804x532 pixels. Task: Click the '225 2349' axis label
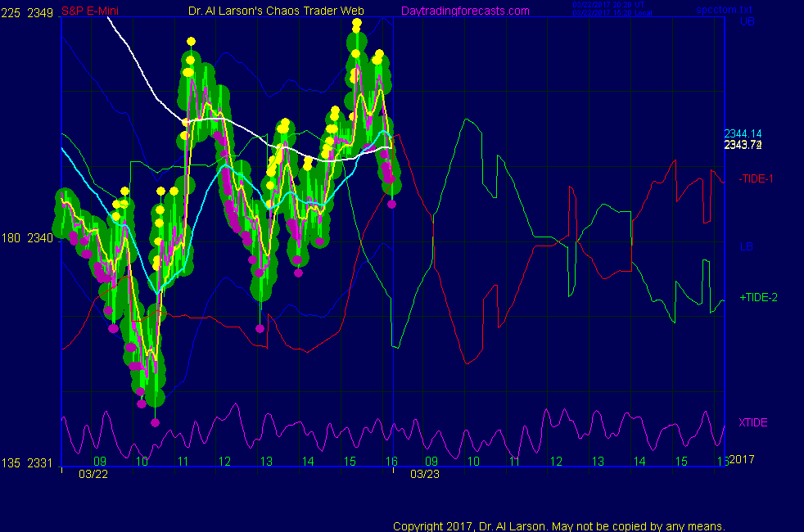[x=27, y=13]
